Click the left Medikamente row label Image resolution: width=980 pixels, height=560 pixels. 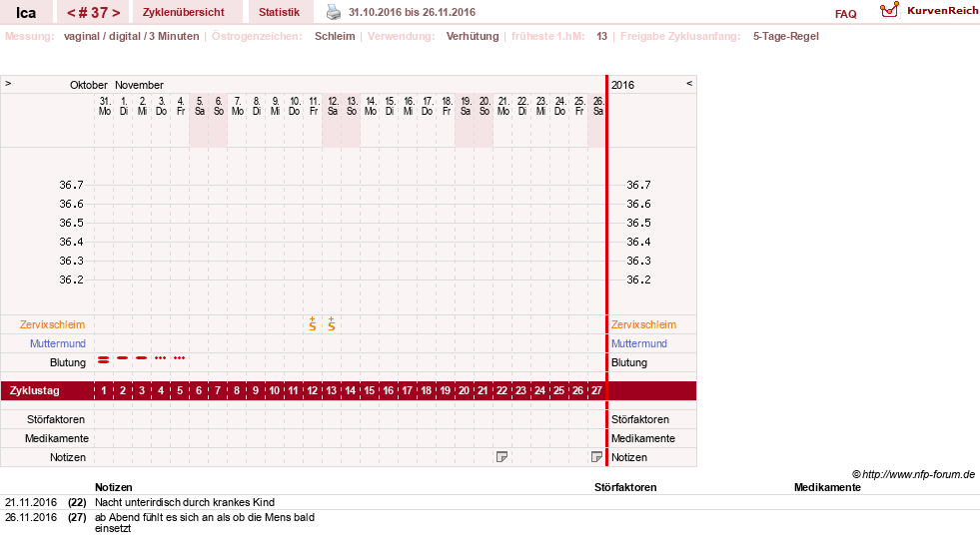56,438
